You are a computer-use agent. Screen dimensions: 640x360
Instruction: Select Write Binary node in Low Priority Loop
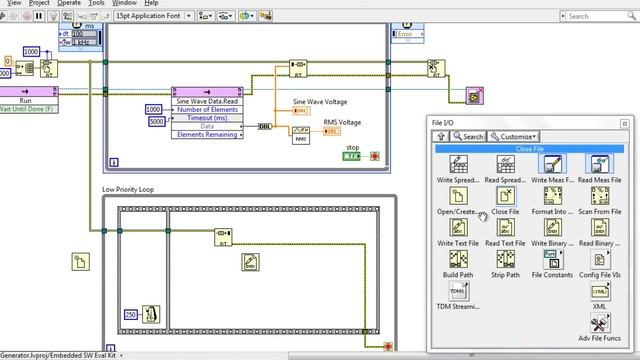pos(250,262)
